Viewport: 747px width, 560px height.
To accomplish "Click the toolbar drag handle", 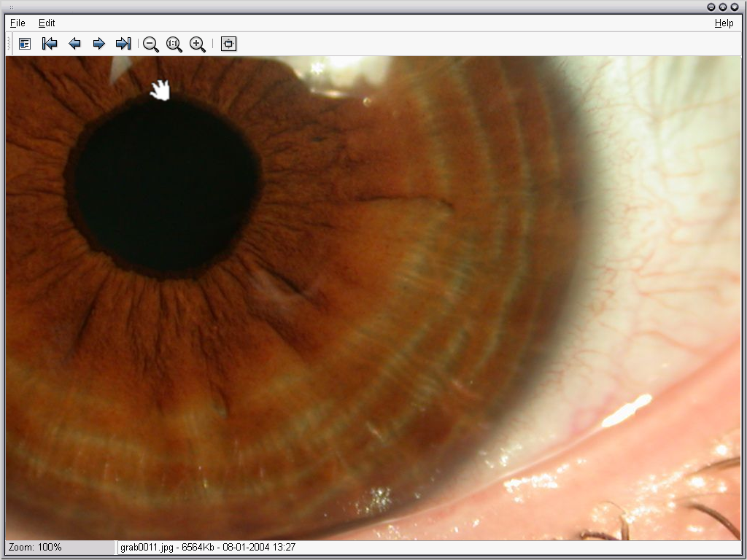I will pyautogui.click(x=9, y=44).
